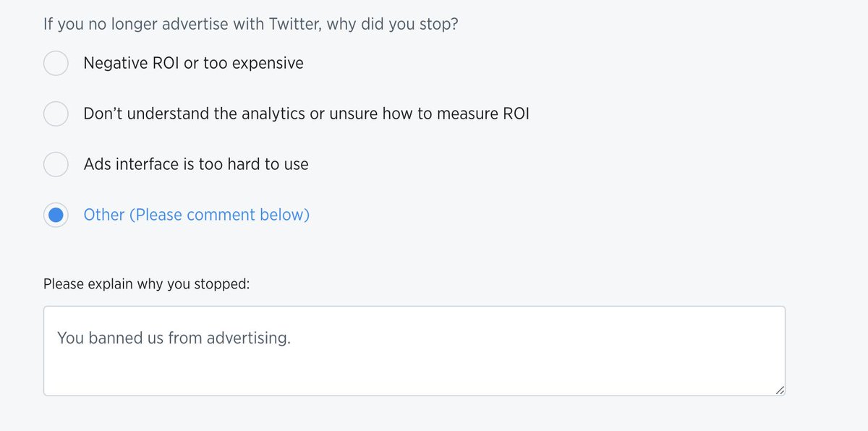Place cursor before "You" in the comment box

[x=57, y=338]
